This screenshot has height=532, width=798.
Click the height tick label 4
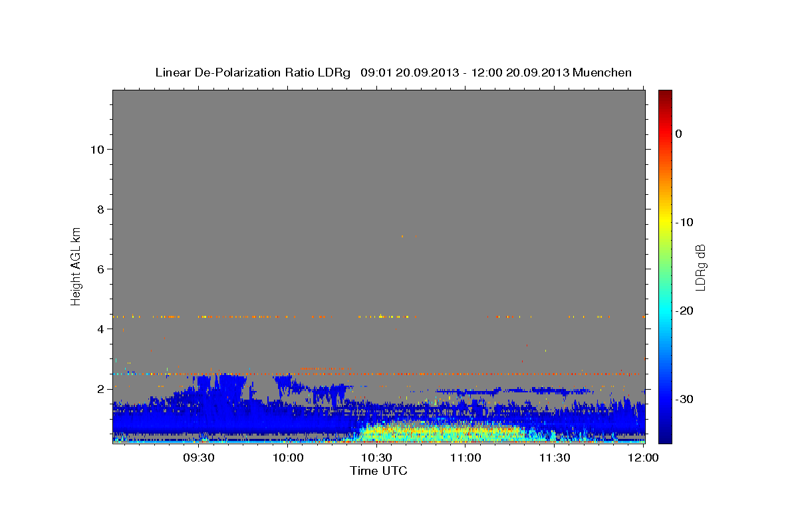click(101, 329)
